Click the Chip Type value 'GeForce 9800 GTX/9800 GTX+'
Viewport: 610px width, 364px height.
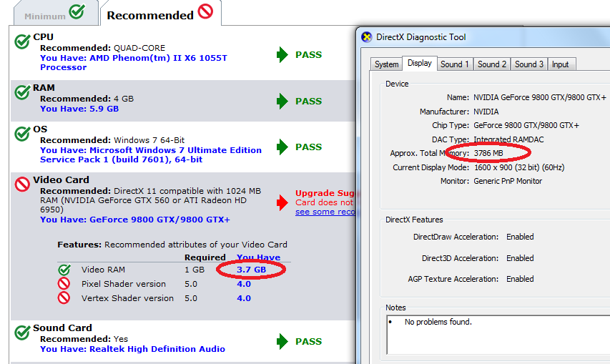point(526,125)
